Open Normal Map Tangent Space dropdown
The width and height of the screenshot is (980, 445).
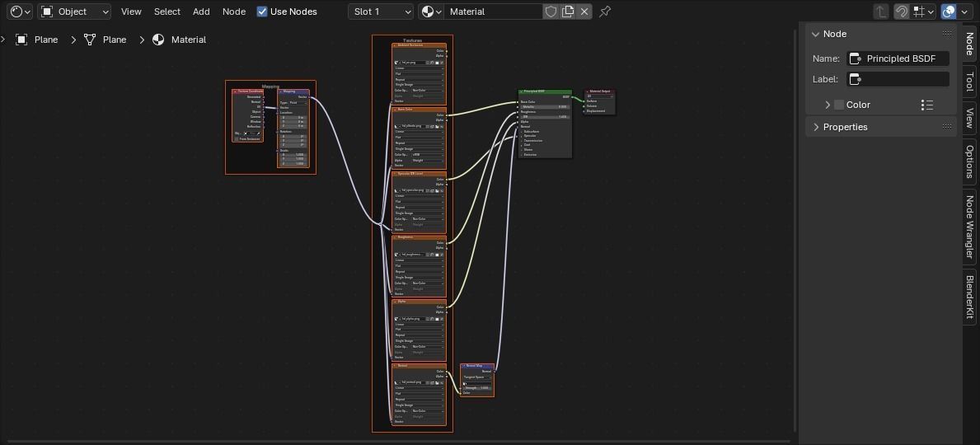(477, 377)
